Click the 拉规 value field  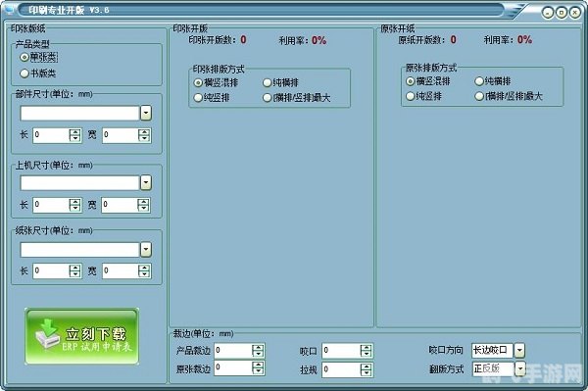point(341,369)
